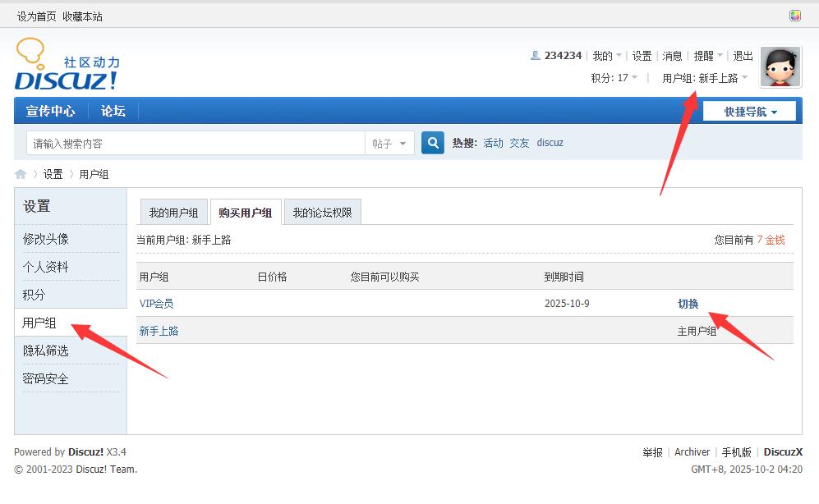The width and height of the screenshot is (819, 504).
Task: Open the 帖子 search type dropdown
Action: pyautogui.click(x=389, y=144)
